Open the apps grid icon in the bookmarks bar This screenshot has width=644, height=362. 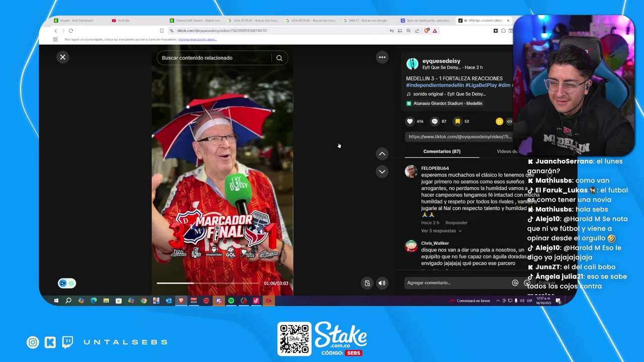pos(55,39)
